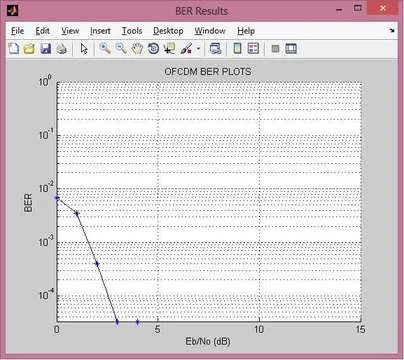Open the Insert menu

pos(100,31)
